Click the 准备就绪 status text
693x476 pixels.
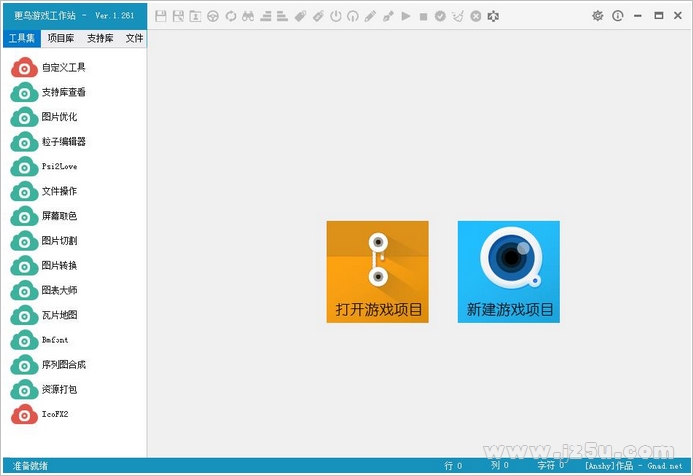pyautogui.click(x=30, y=466)
